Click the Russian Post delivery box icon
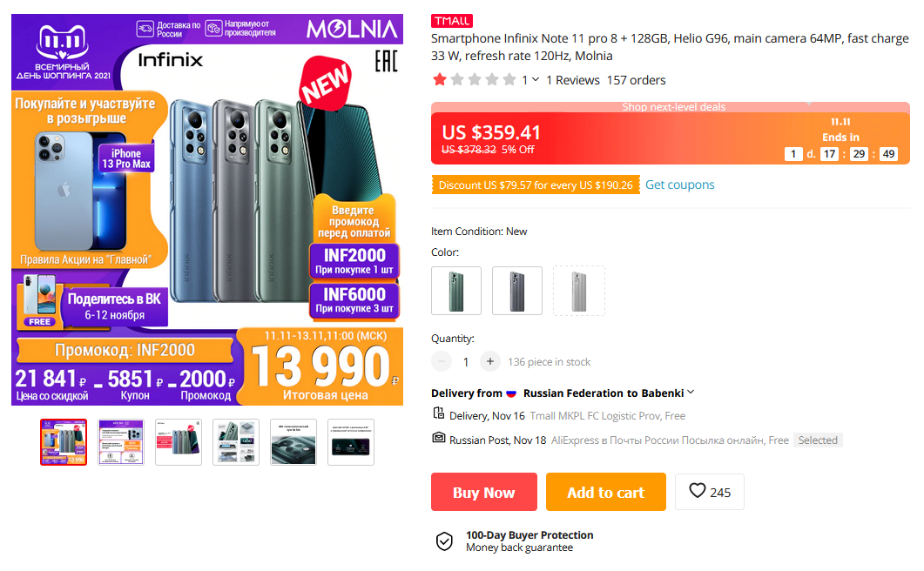The image size is (924, 571). pos(439,438)
